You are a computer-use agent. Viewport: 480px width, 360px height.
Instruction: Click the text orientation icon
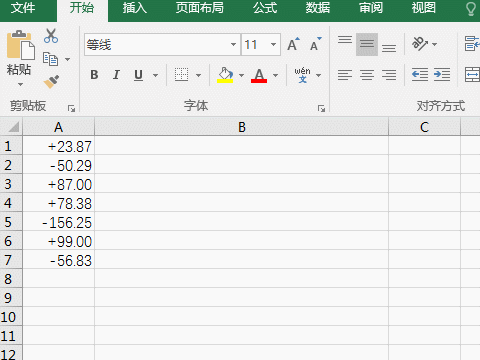[x=420, y=44]
